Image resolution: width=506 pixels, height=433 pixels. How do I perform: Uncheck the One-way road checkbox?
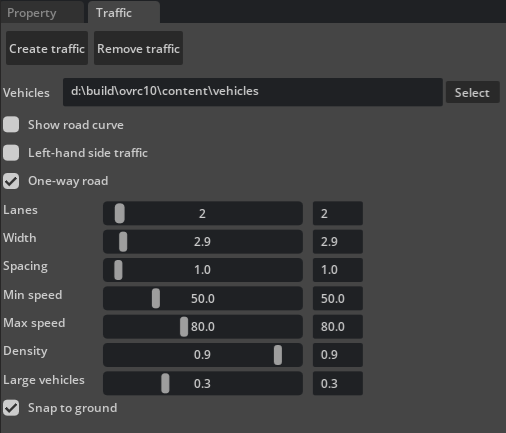pos(11,181)
